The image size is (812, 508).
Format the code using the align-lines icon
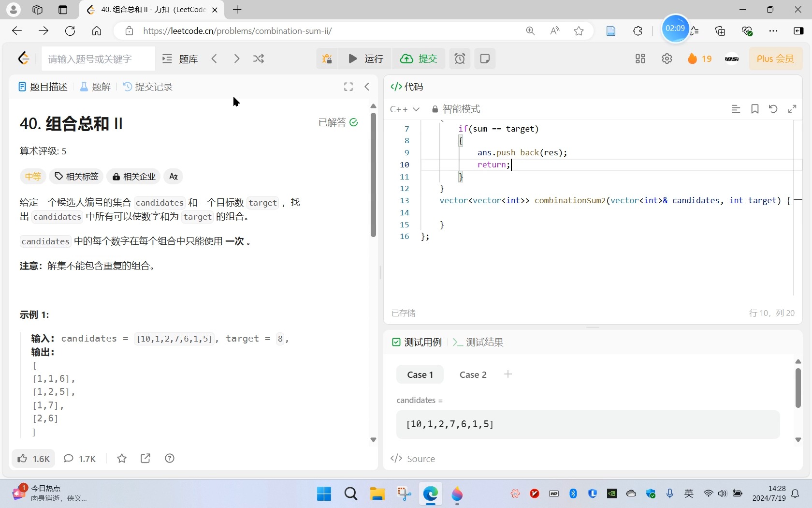click(736, 109)
